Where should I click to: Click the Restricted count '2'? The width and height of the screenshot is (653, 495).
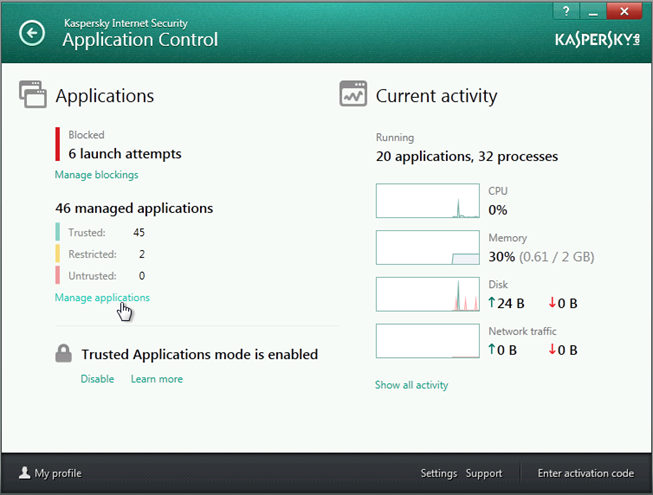coord(142,254)
